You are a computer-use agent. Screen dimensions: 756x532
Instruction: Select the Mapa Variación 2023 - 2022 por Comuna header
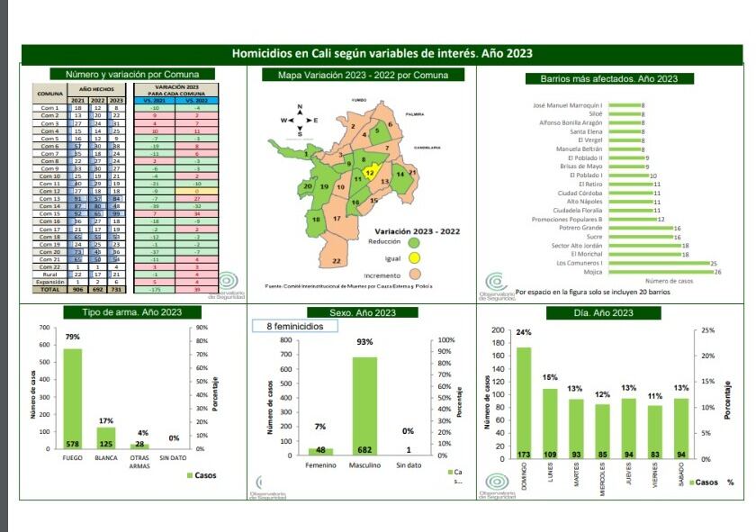tap(363, 76)
